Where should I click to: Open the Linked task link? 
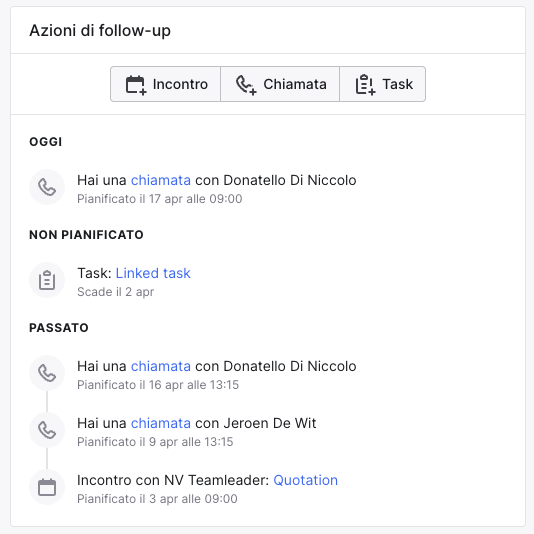tap(153, 273)
